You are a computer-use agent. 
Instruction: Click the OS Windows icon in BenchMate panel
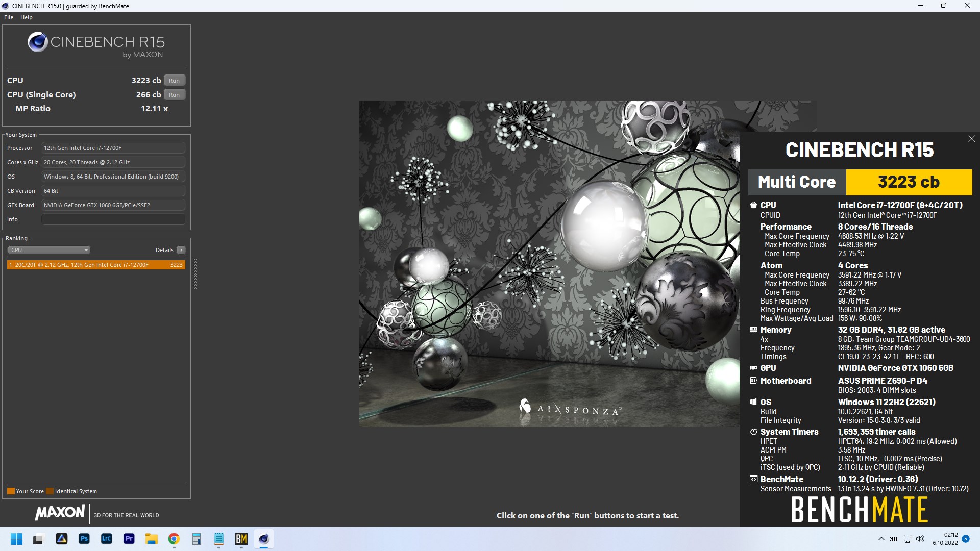point(753,402)
